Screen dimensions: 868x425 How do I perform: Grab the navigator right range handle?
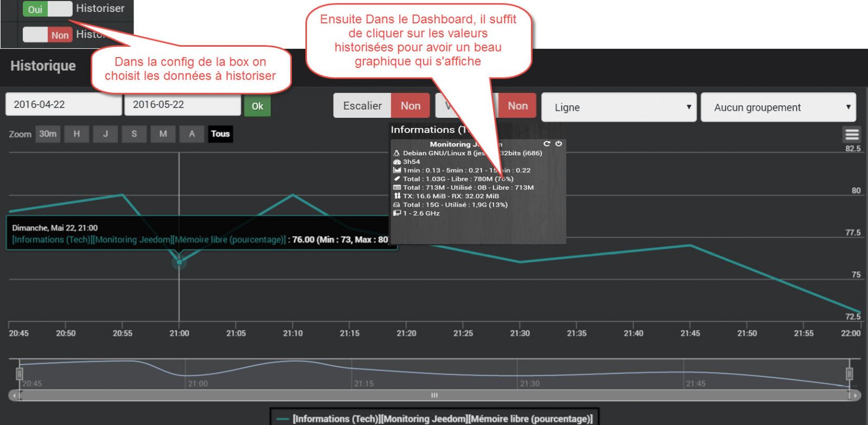point(850,373)
